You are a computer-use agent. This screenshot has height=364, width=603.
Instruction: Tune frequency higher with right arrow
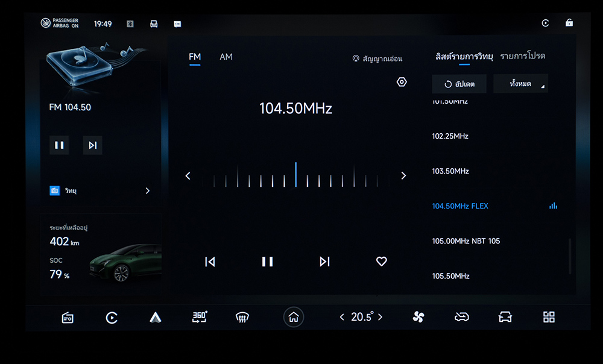403,176
